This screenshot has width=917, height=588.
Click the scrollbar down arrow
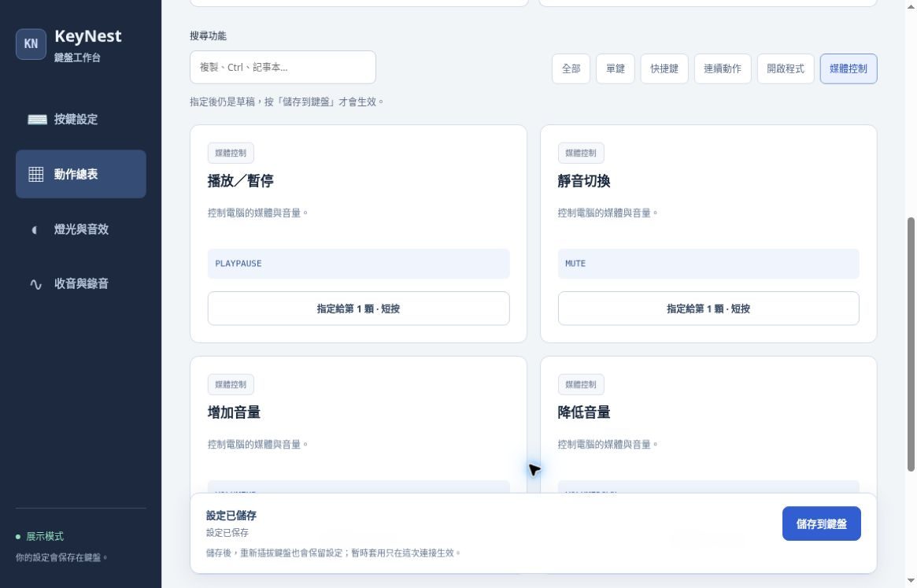[911, 581]
